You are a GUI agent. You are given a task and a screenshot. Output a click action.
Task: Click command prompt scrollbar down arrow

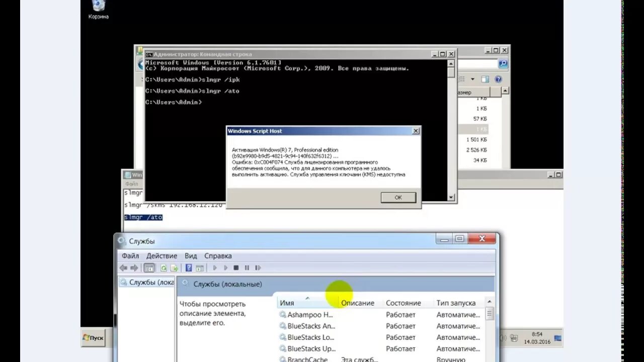click(x=451, y=198)
